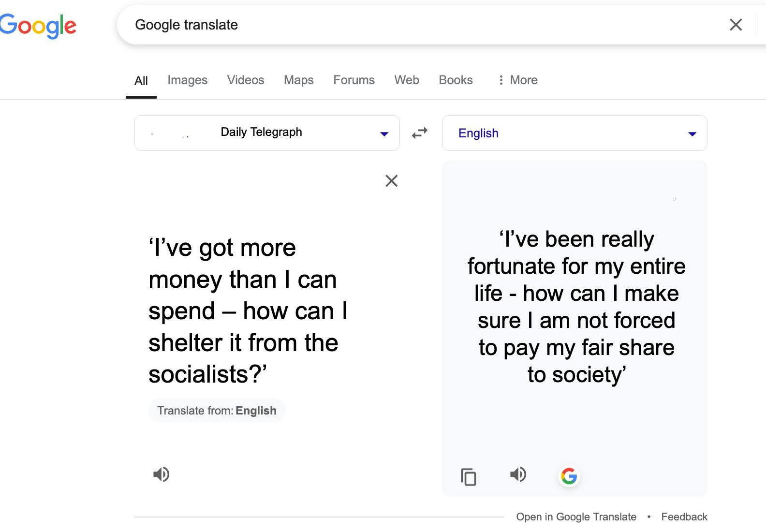Switch to the Images tab
Screen dimensions: 766x532
tap(188, 80)
